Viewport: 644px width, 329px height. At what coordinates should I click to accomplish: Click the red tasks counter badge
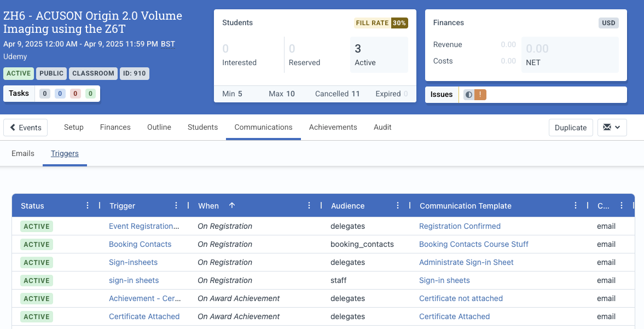[x=75, y=94]
